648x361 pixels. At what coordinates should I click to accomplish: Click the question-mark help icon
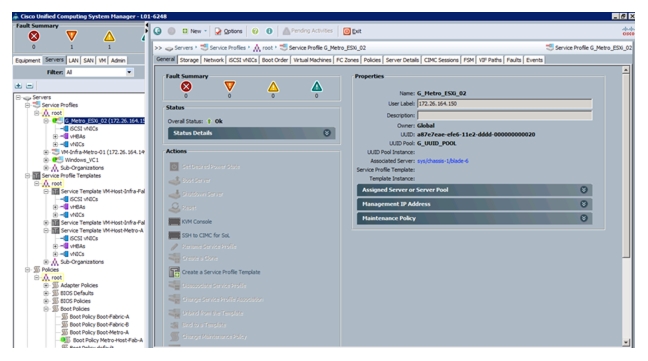pyautogui.click(x=255, y=31)
